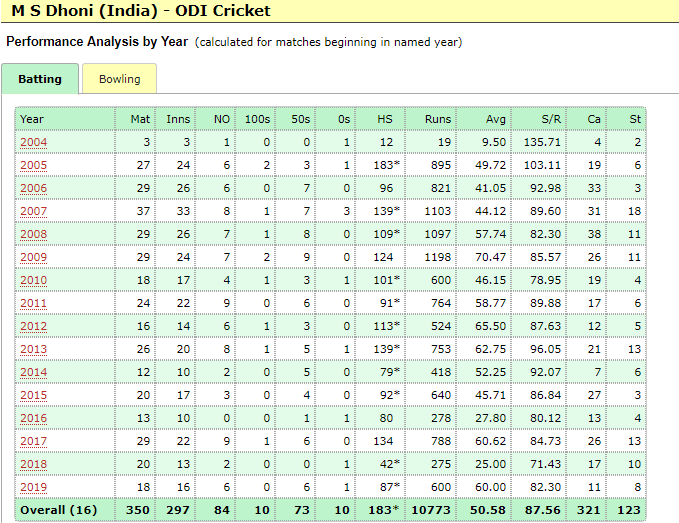The height and width of the screenshot is (523, 679).
Task: Open the 2009 year link
Action: point(33,257)
